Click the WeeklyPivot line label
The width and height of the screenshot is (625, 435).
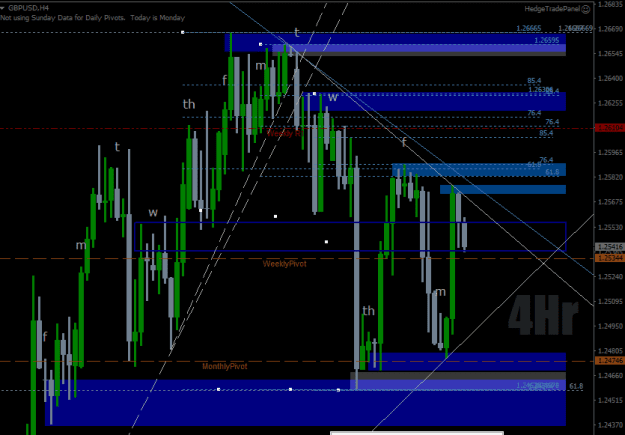285,264
